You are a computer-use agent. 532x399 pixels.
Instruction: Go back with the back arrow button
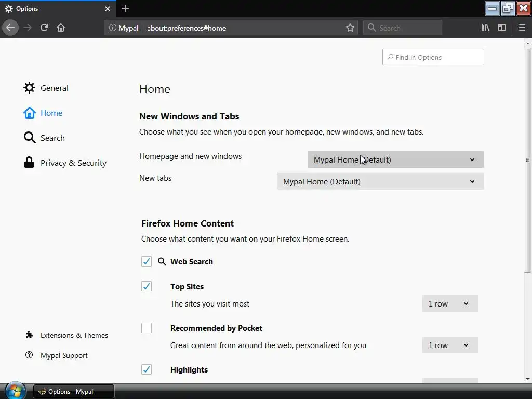pos(10,28)
